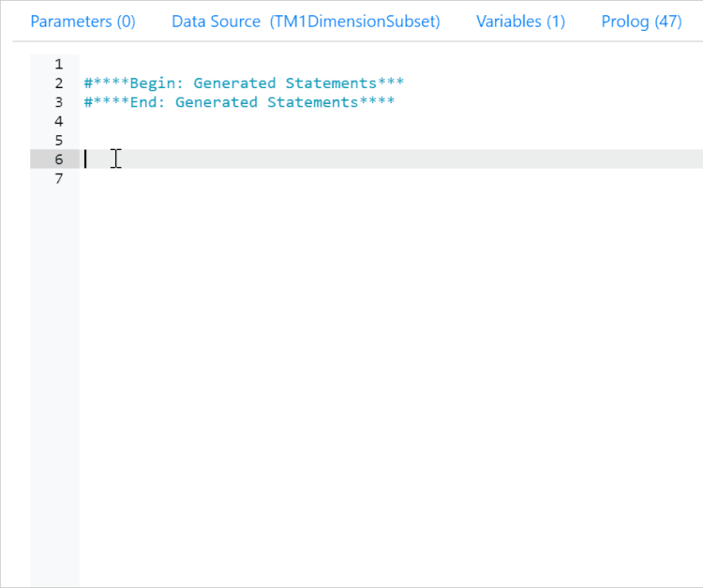
Task: Click line number 4 in gutter
Action: tap(59, 121)
